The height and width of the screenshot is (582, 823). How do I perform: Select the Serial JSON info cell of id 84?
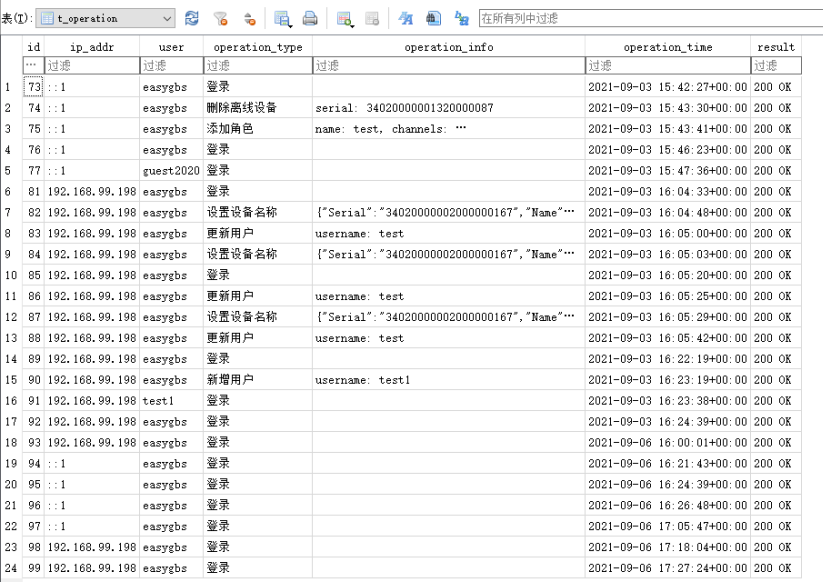click(x=449, y=254)
